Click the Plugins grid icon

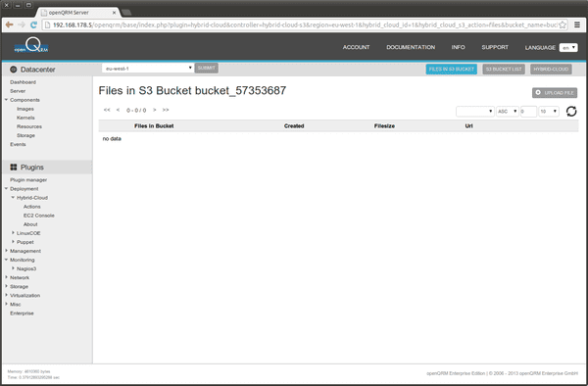click(x=14, y=168)
